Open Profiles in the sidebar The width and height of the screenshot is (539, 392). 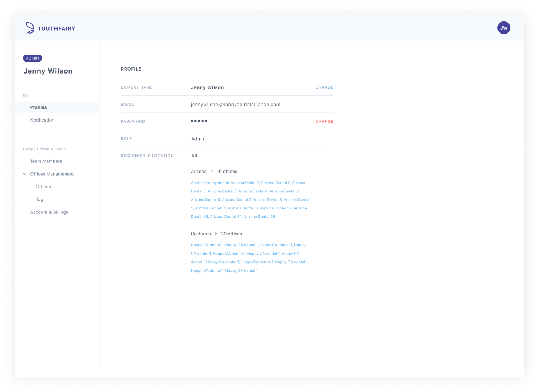[38, 107]
